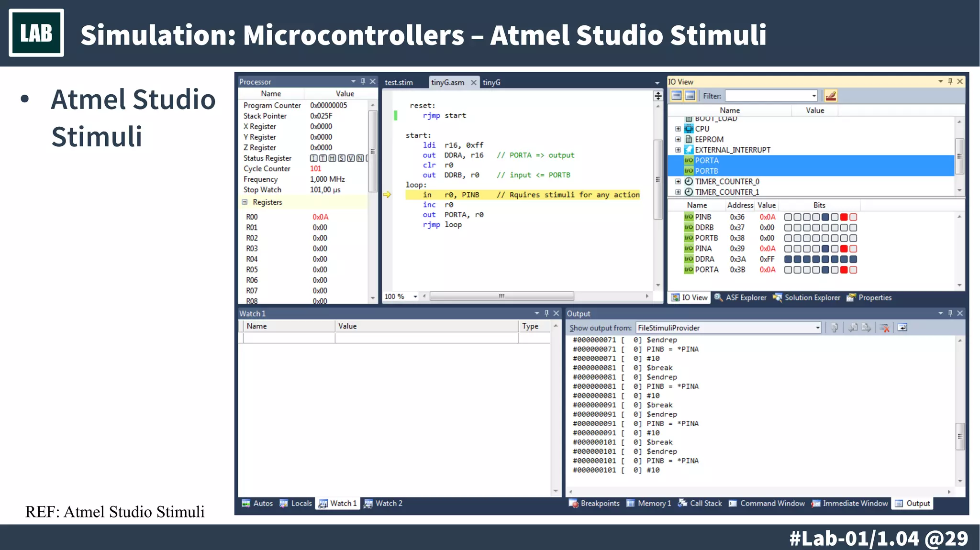Toggle the N flag in Status Register
This screenshot has height=550, width=980.
click(x=360, y=158)
